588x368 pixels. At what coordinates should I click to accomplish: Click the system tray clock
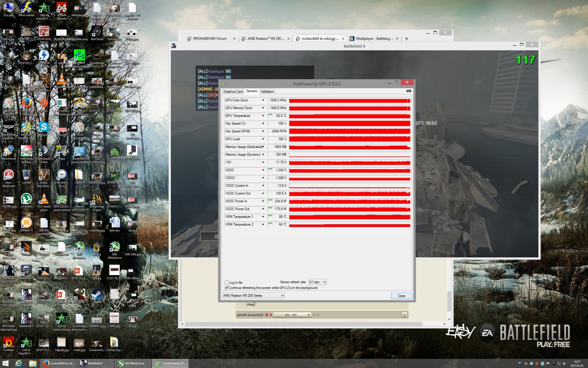pyautogui.click(x=577, y=363)
